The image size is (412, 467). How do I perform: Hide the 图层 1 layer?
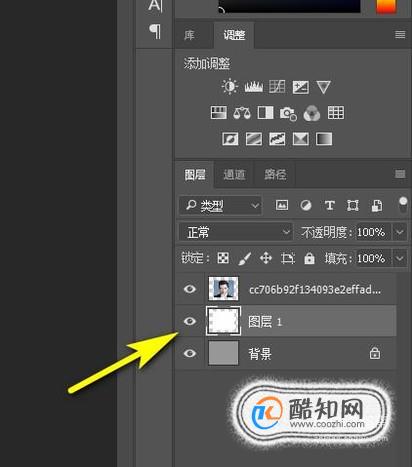(x=190, y=321)
